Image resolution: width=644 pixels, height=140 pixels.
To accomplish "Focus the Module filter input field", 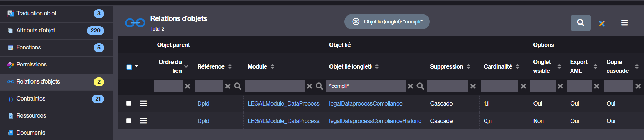I will tap(275, 86).
